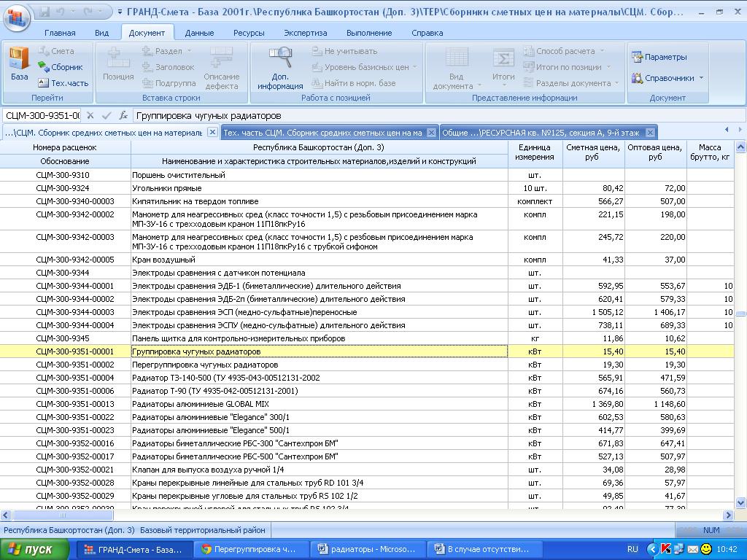
Task: Switch to the Общие РЕСУРСНАЯ document tab
Action: (540, 133)
